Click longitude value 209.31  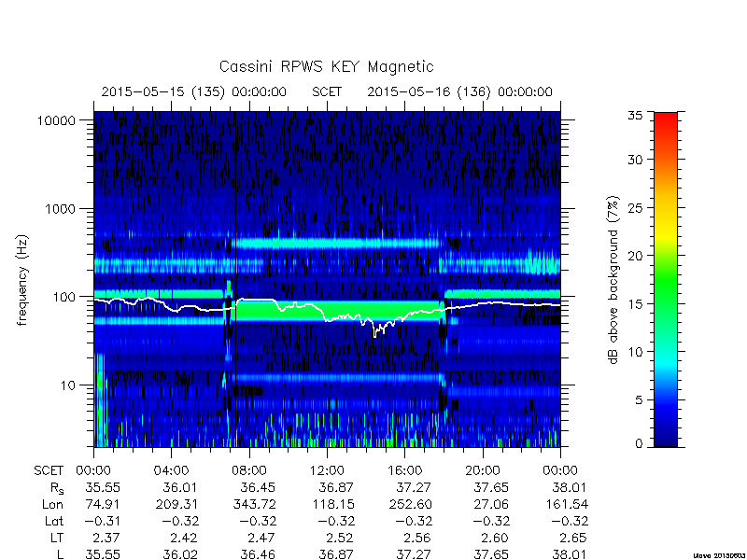tap(176, 504)
